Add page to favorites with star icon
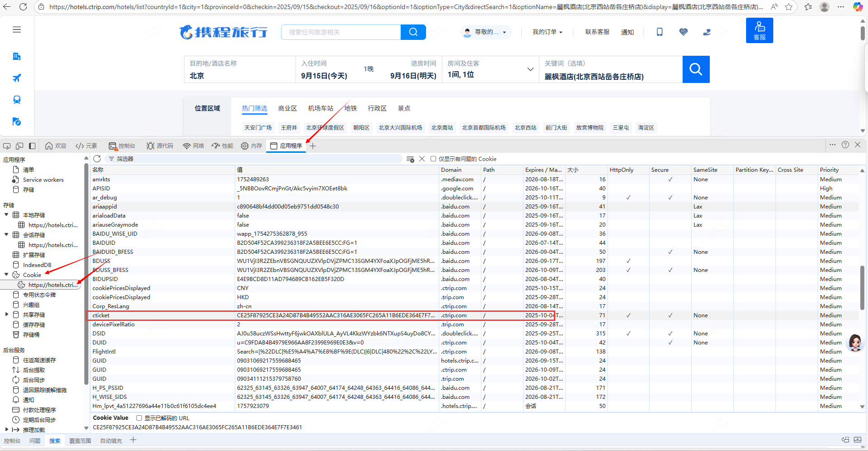Viewport: 868px width, 451px height. (x=789, y=7)
